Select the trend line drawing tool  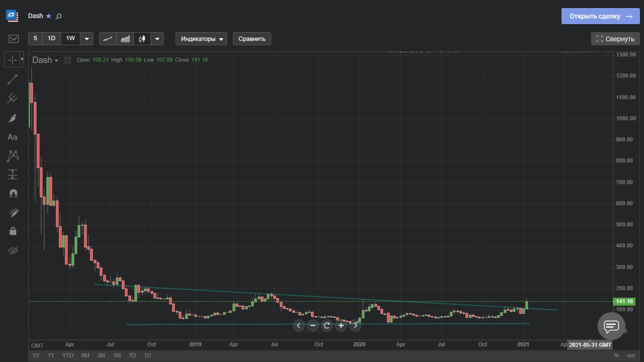[x=13, y=79]
